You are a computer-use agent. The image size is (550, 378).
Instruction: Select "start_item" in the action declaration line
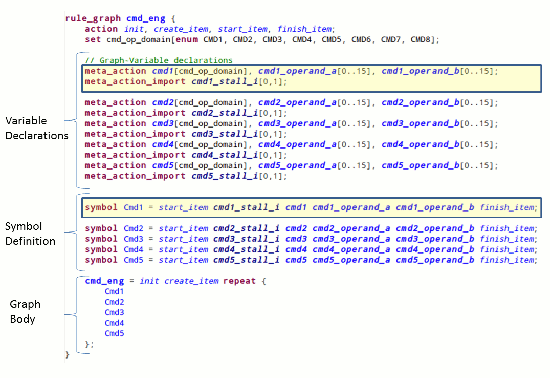tap(243, 29)
